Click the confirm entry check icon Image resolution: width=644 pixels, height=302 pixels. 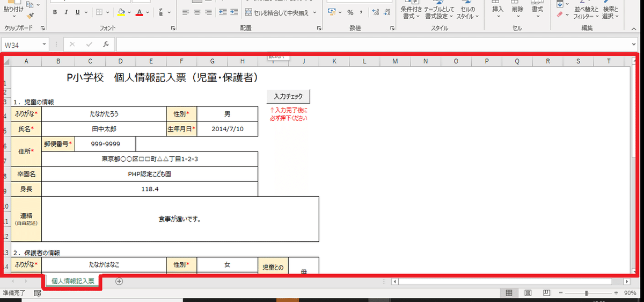pos(88,44)
